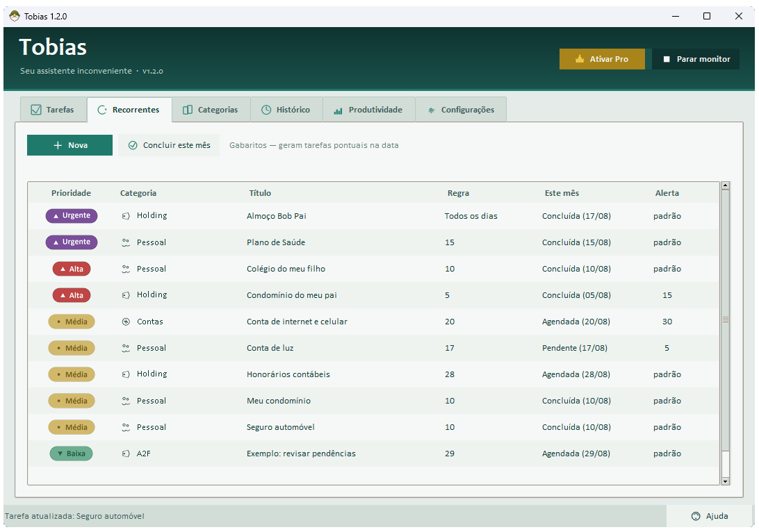Click the Pessoal icon in Seguro automóvel row
This screenshot has height=532, width=759.
[x=126, y=427]
